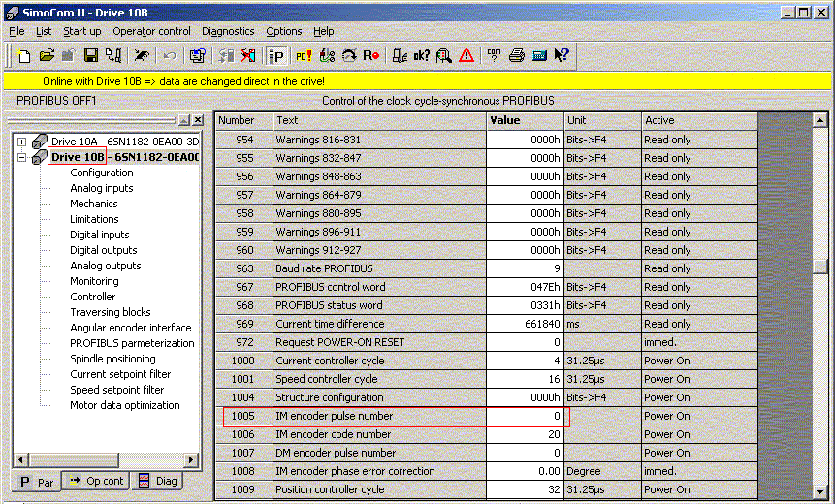The height and width of the screenshot is (504, 835).
Task: Click the PC! master control icon
Action: tap(305, 55)
